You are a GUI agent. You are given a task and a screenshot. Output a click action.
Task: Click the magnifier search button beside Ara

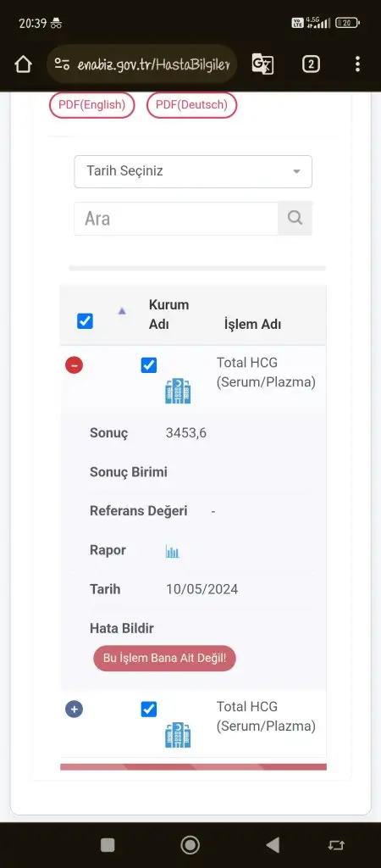[295, 218]
